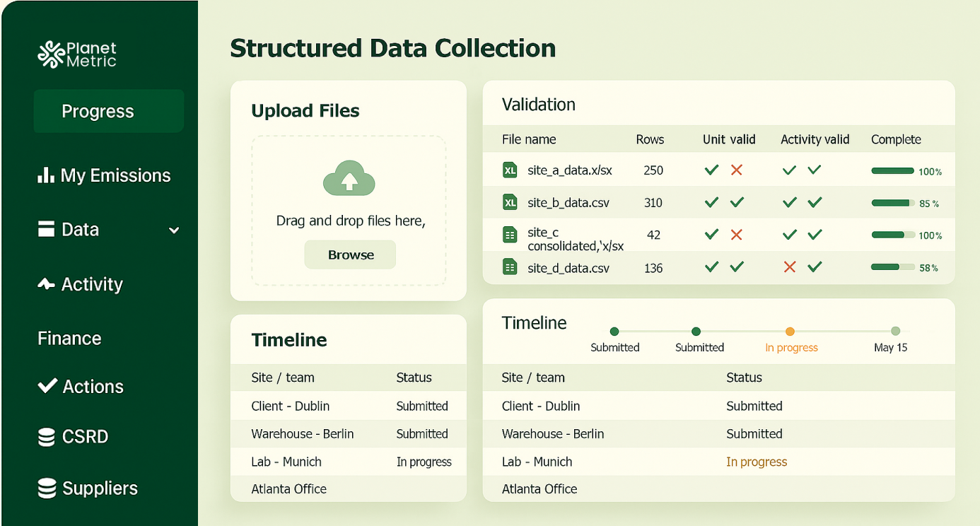This screenshot has height=526, width=980.
Task: Click the orange In progress timeline marker
Action: click(790, 332)
